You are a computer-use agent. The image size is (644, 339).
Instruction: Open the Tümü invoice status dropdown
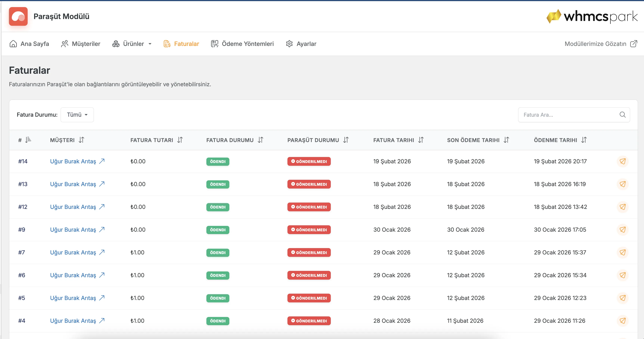[x=77, y=115]
